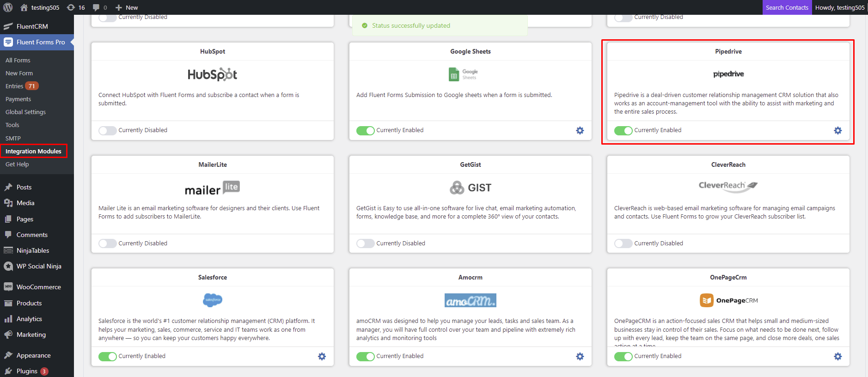
Task: Click the Marketing megaphone icon
Action: [x=8, y=334]
